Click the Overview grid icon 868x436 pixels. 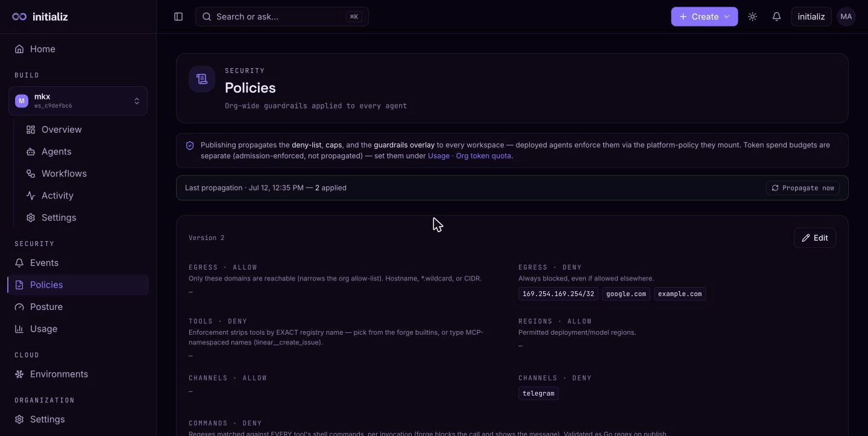pyautogui.click(x=31, y=130)
